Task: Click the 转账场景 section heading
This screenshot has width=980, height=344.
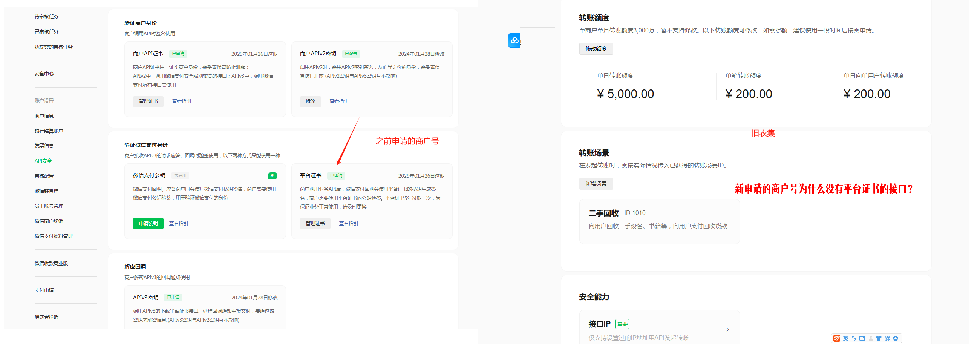Action: [594, 153]
